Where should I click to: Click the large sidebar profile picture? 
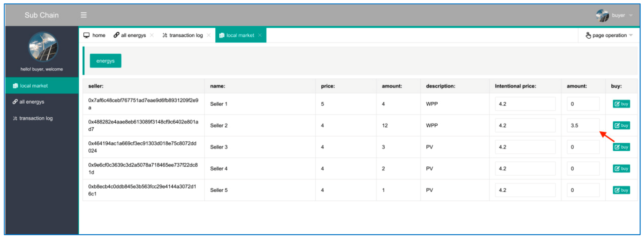43,47
